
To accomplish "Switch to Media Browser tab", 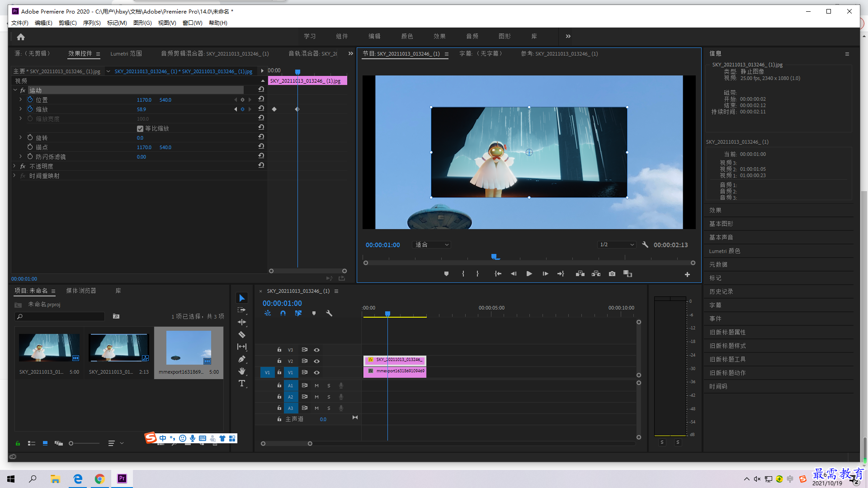I will pyautogui.click(x=81, y=291).
